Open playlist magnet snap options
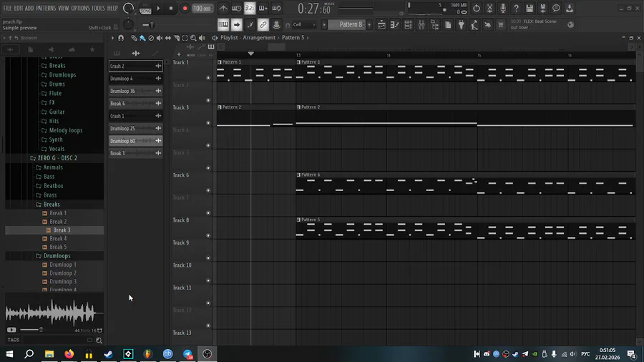The height and width of the screenshot is (362, 644). [x=121, y=38]
